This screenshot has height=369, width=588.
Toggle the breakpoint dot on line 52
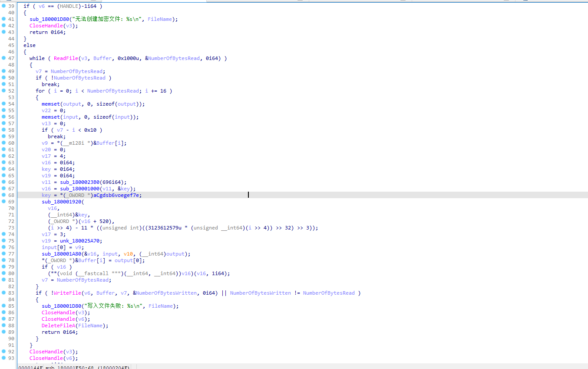pyautogui.click(x=3, y=90)
